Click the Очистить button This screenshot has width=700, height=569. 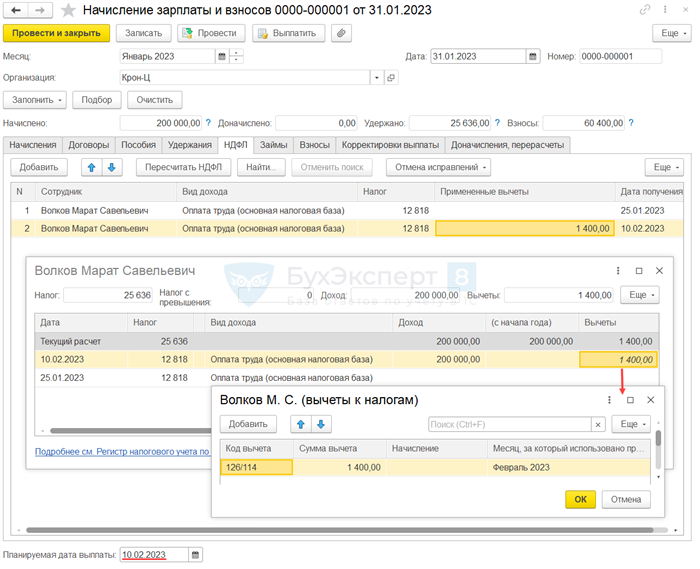pos(154,100)
